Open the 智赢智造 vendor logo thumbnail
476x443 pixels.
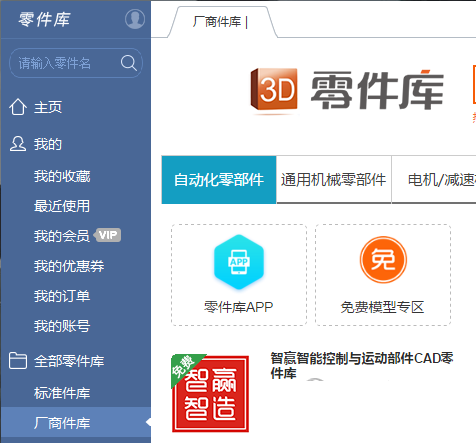pos(210,393)
